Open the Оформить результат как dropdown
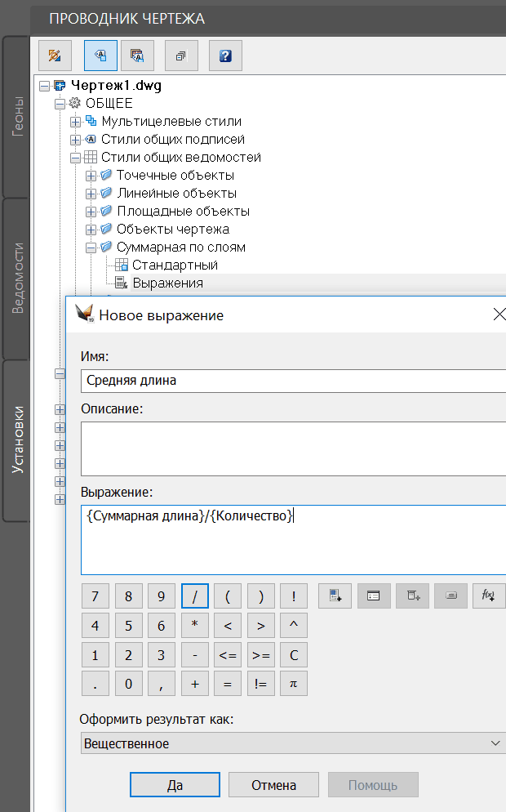The width and height of the screenshot is (506, 812). (x=293, y=743)
